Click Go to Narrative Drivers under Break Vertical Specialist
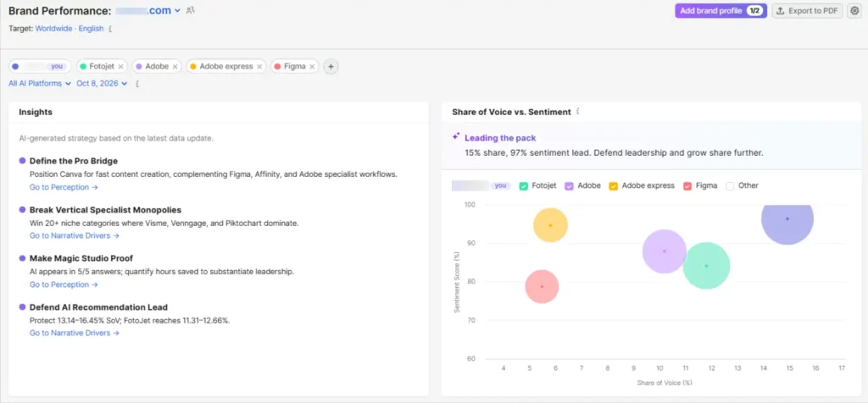The height and width of the screenshot is (403, 868). [x=75, y=236]
